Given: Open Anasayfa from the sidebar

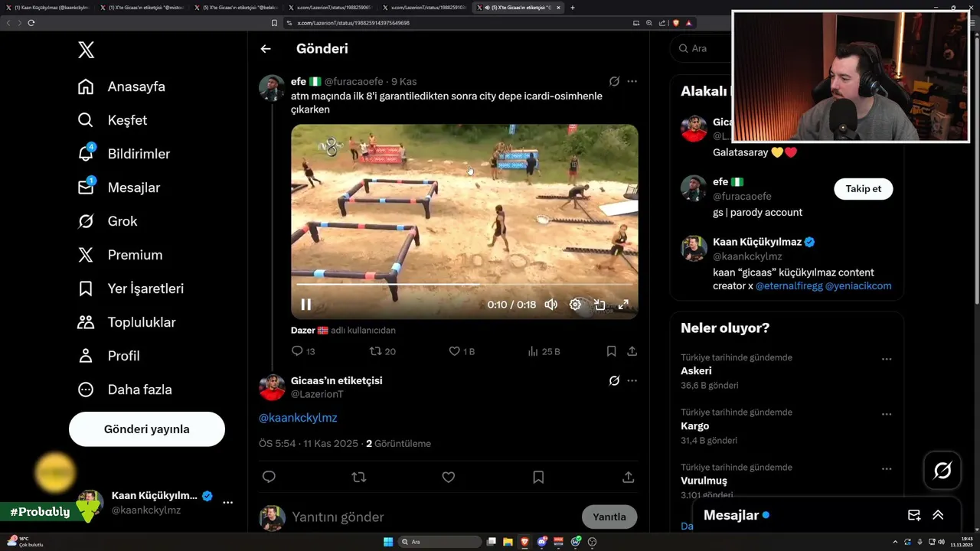Looking at the screenshot, I should tap(121, 86).
